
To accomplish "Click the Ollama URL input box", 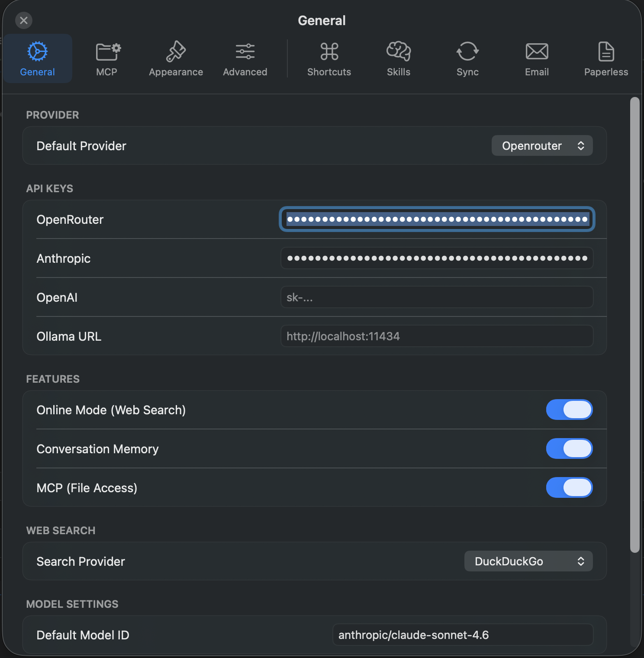I will coord(436,336).
